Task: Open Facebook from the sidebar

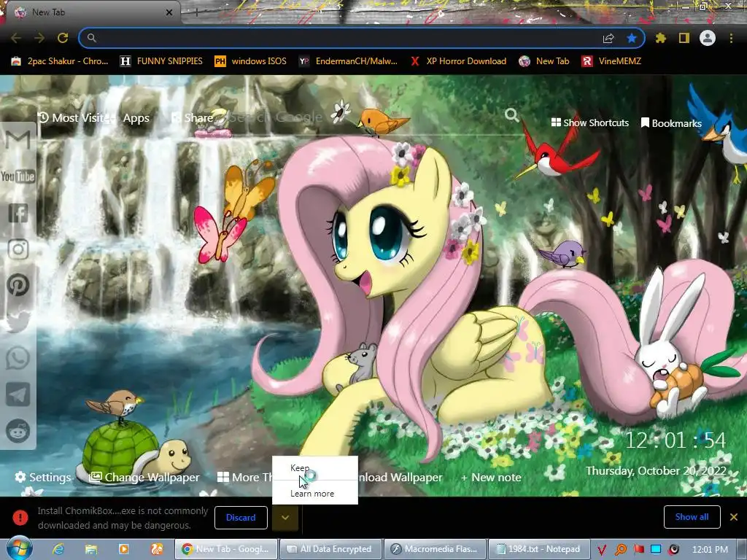Action: pyautogui.click(x=18, y=213)
